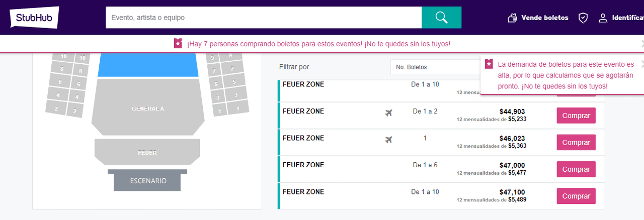Click the ticket icon in high-demand popup
Image resolution: width=644 pixels, height=220 pixels.
click(489, 64)
